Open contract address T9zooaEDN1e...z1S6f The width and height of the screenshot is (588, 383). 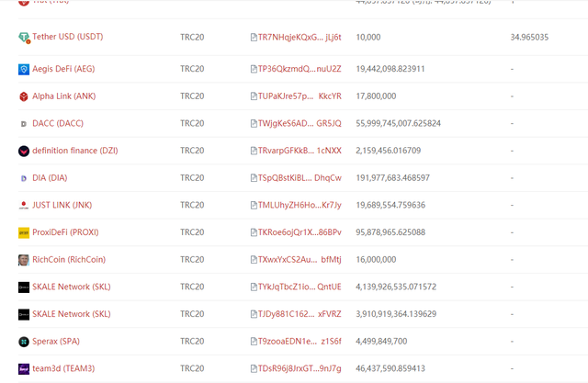(300, 342)
